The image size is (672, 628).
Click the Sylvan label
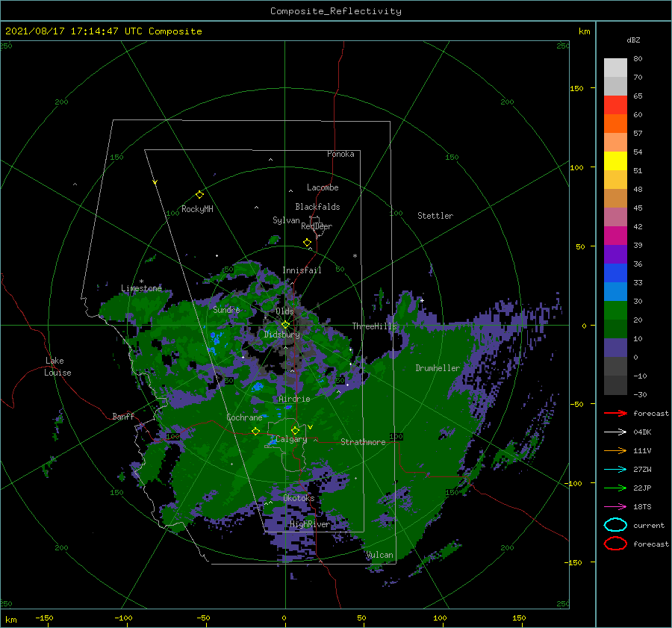pyautogui.click(x=286, y=220)
